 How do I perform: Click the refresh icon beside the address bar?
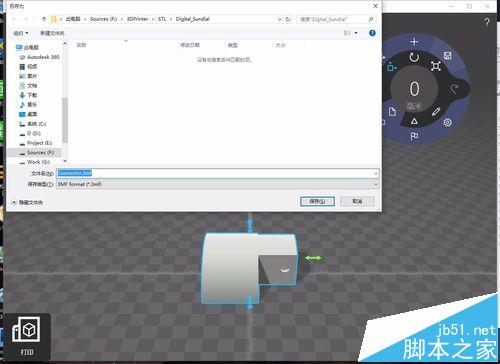point(288,19)
